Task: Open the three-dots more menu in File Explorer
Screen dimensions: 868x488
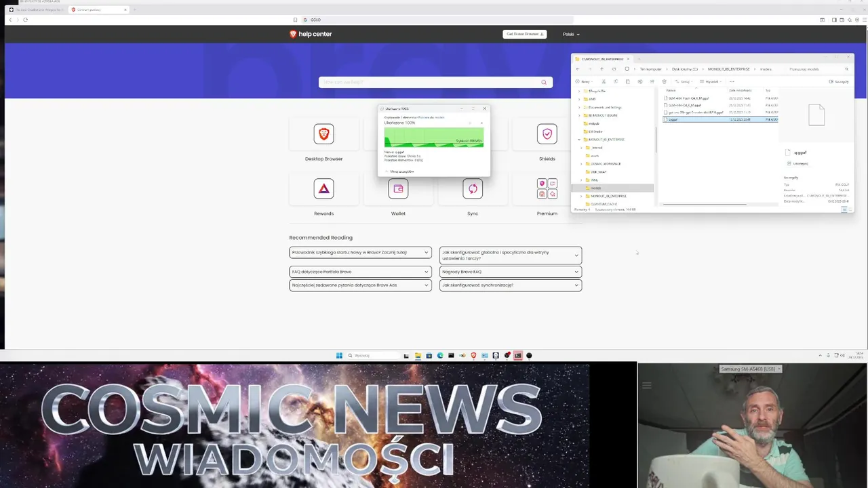Action: point(732,81)
